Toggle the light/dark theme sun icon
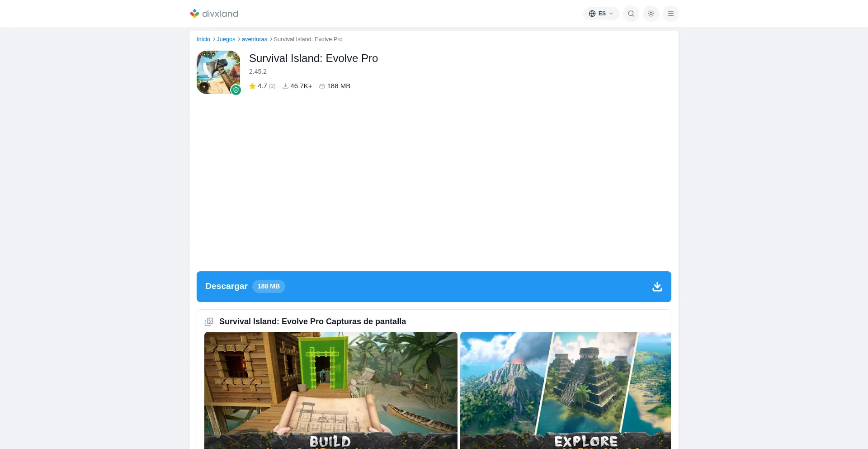The height and width of the screenshot is (449, 868). click(x=651, y=14)
